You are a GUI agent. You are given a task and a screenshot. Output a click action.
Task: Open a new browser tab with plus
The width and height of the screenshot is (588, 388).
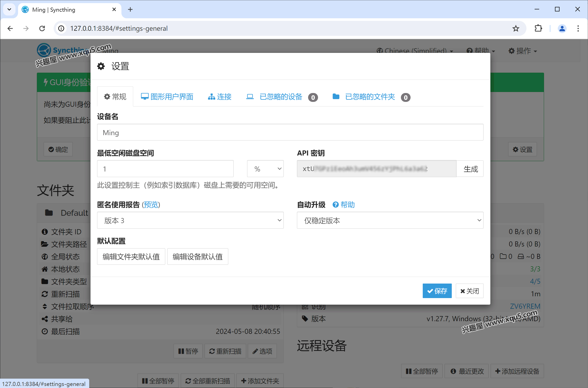(130, 9)
